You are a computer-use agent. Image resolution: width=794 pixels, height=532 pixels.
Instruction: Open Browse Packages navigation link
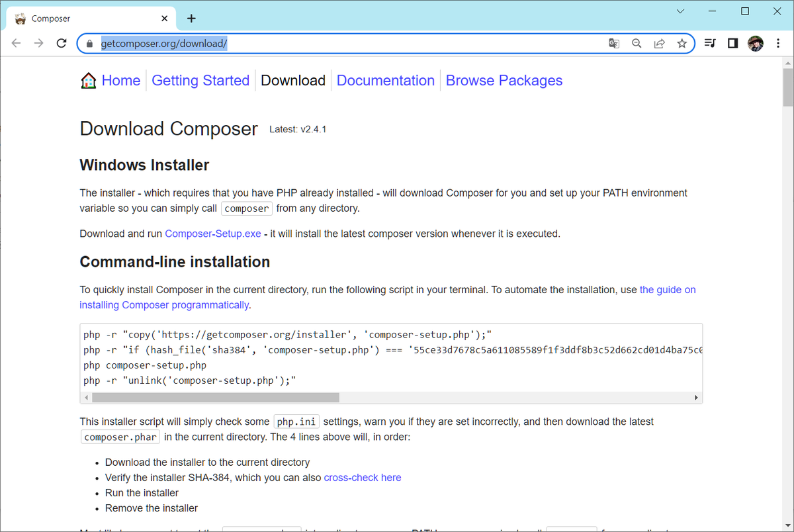coord(504,81)
